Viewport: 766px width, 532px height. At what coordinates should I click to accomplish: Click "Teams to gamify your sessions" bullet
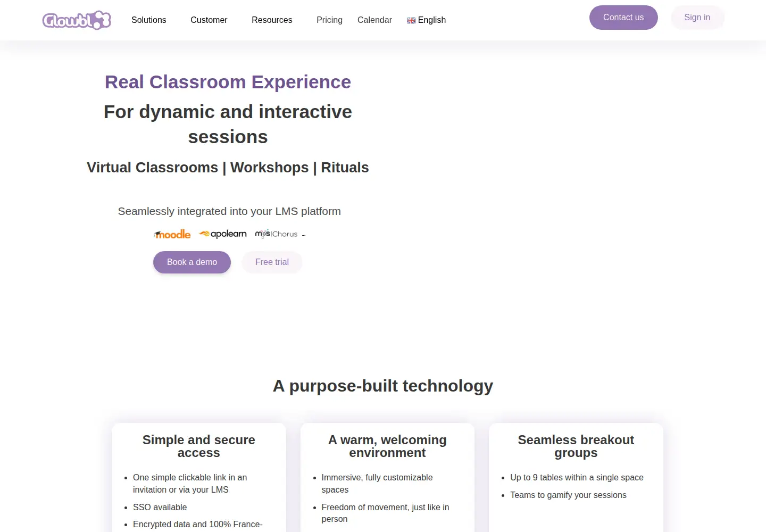[x=568, y=495]
